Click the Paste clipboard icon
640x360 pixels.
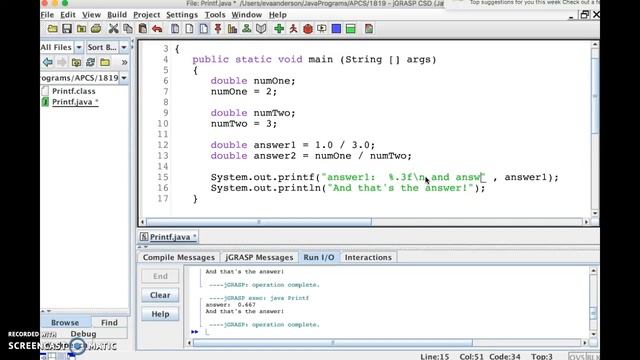pos(142,29)
